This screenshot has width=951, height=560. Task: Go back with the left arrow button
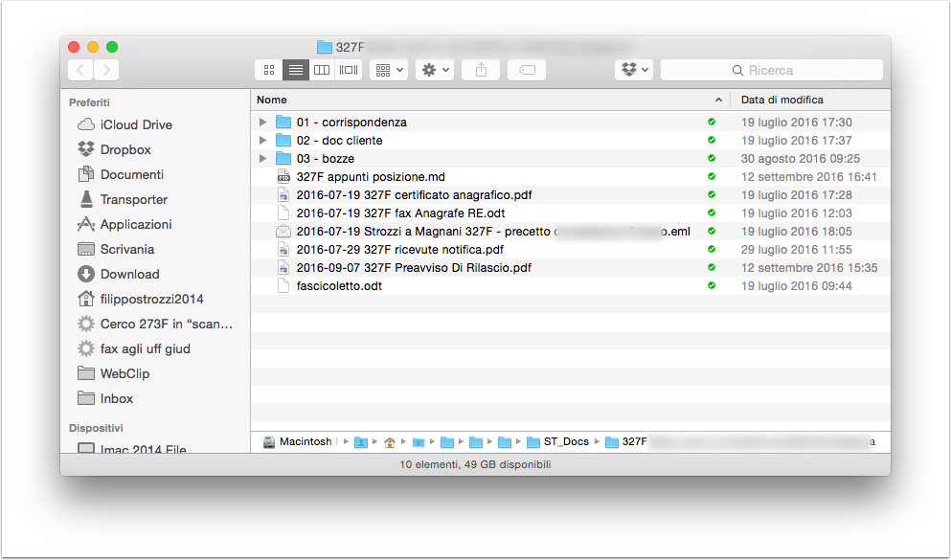point(80,70)
